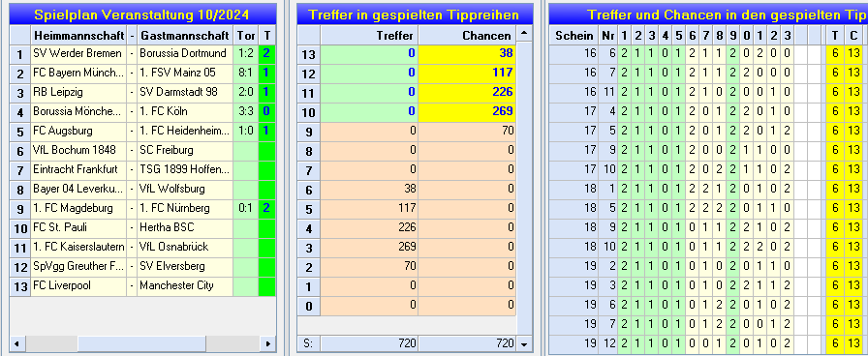868x356 pixels.
Task: Click SV Elversberg cell
Action: [185, 266]
